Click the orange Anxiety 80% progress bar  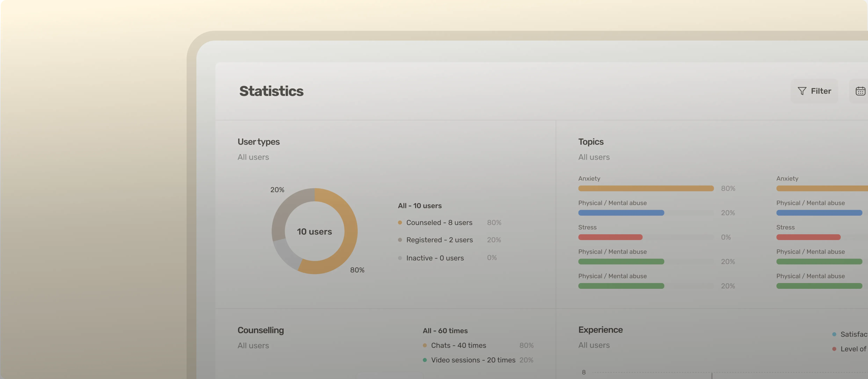(x=646, y=188)
